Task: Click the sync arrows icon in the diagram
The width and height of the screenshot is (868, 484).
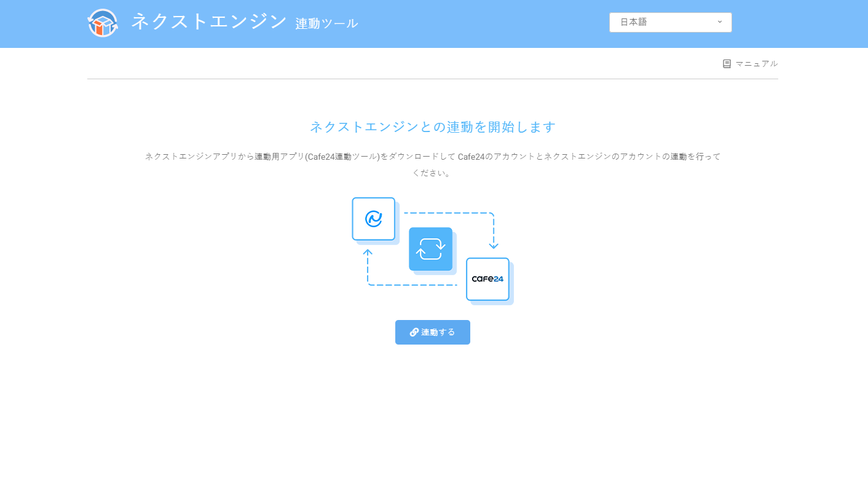Action: [x=430, y=249]
